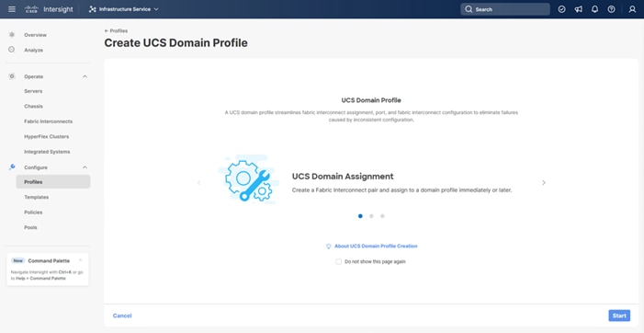644x333 pixels.
Task: Open About UCS Domain Profile Creation link
Action: tap(376, 246)
